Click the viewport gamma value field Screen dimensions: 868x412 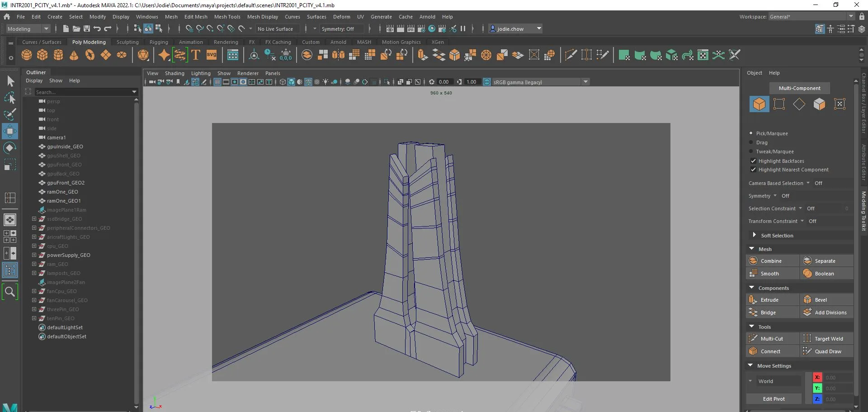[x=471, y=82]
